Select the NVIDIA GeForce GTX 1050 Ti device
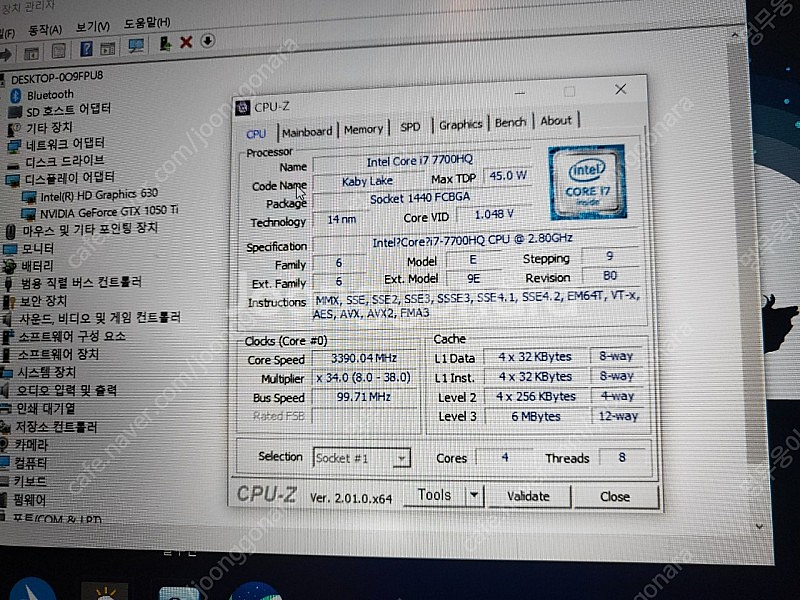The width and height of the screenshot is (800, 600). click(x=109, y=212)
